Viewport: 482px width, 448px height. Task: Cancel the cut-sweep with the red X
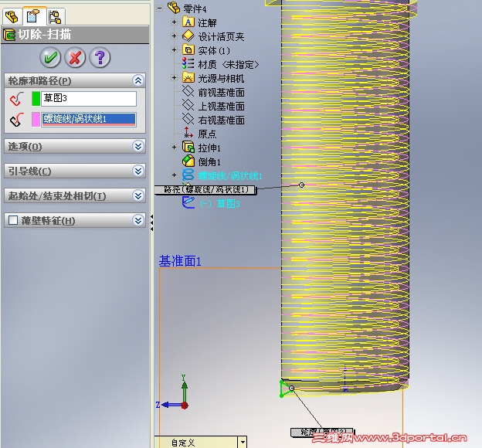click(x=75, y=57)
